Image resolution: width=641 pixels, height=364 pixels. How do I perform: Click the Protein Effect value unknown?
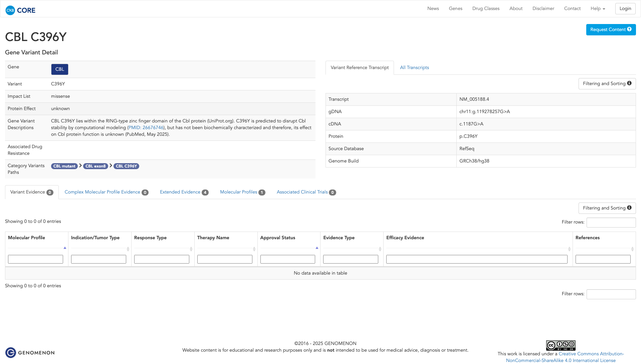(60, 109)
